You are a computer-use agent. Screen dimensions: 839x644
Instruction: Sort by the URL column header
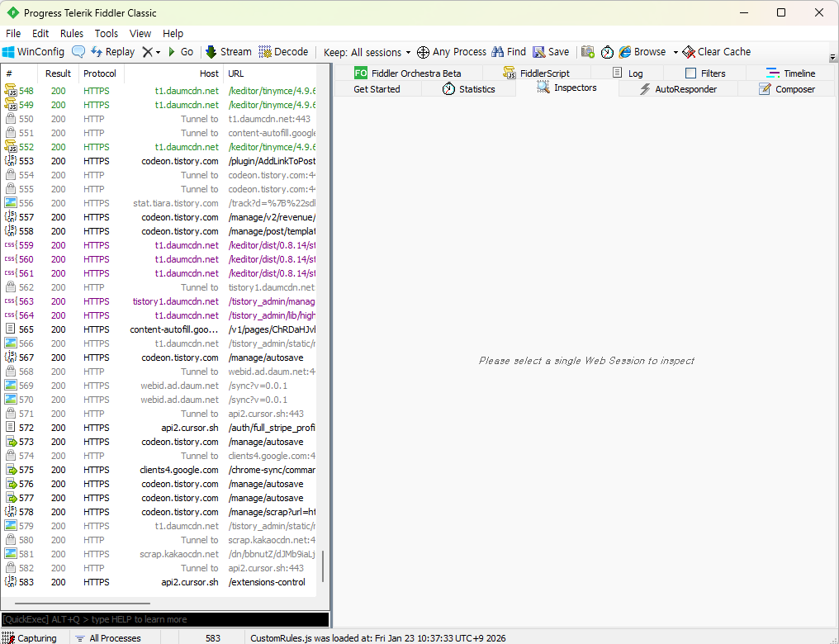coord(270,73)
